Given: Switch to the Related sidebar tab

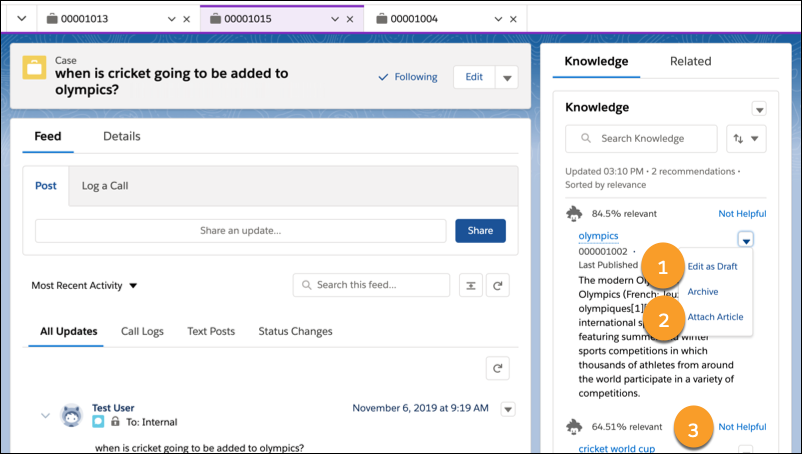Looking at the screenshot, I should [690, 61].
